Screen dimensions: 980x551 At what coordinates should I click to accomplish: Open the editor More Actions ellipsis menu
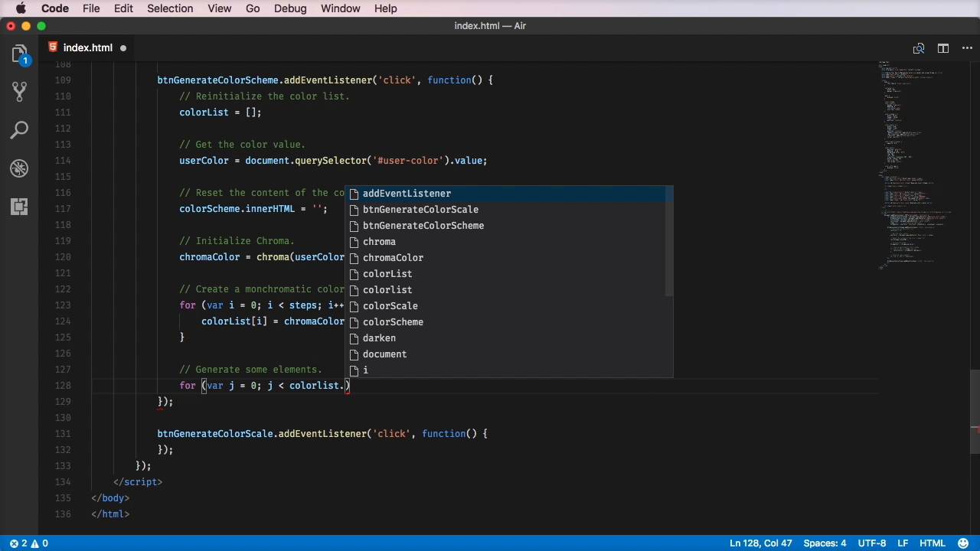tap(967, 48)
